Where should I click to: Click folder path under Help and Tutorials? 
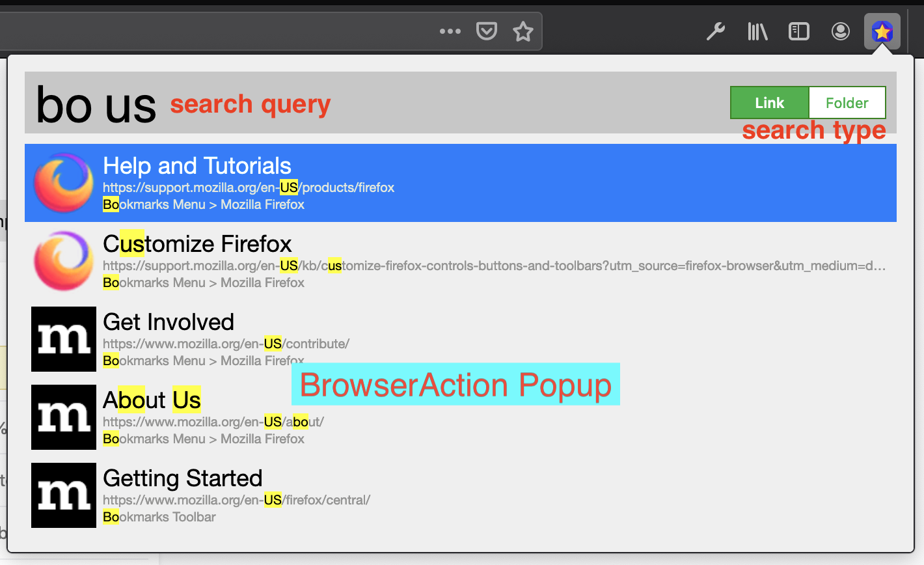pos(204,204)
